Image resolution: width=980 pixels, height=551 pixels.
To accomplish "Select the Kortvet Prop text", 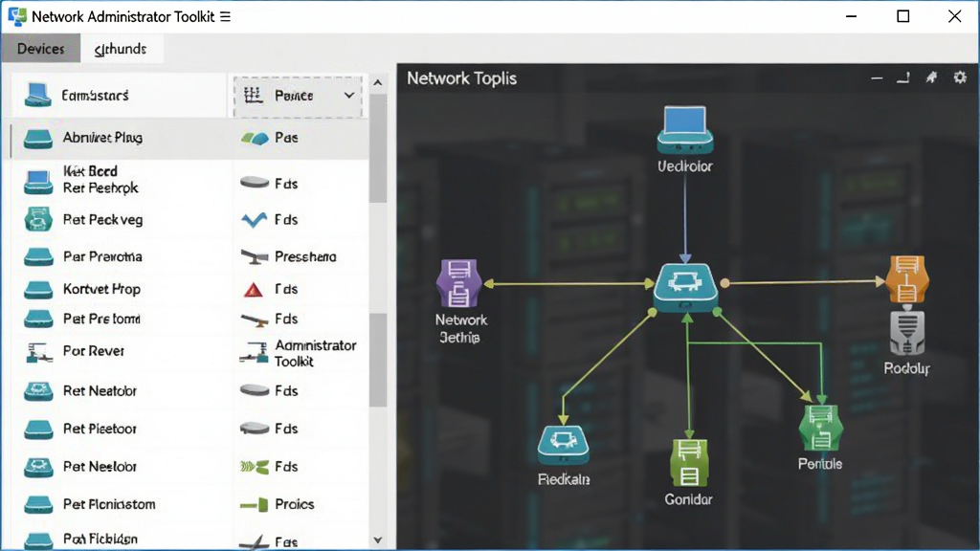I will [101, 289].
